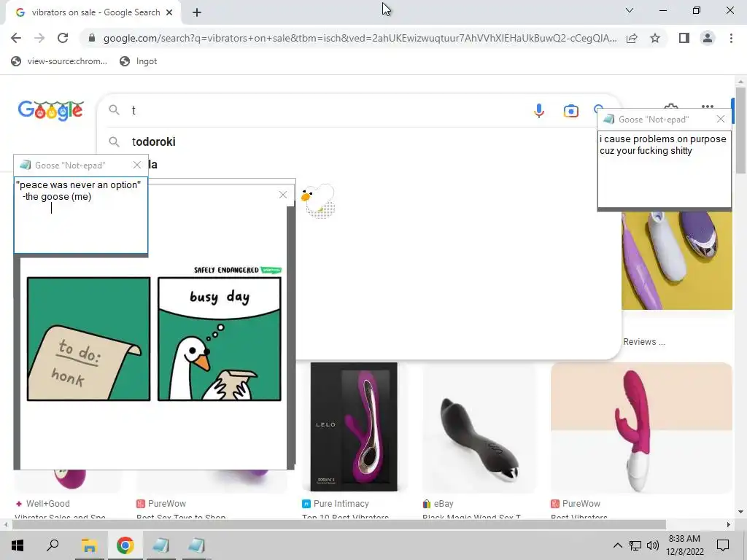Close the vibrators on sale tab
Screen dimensions: 747x560
pyautogui.click(x=169, y=12)
